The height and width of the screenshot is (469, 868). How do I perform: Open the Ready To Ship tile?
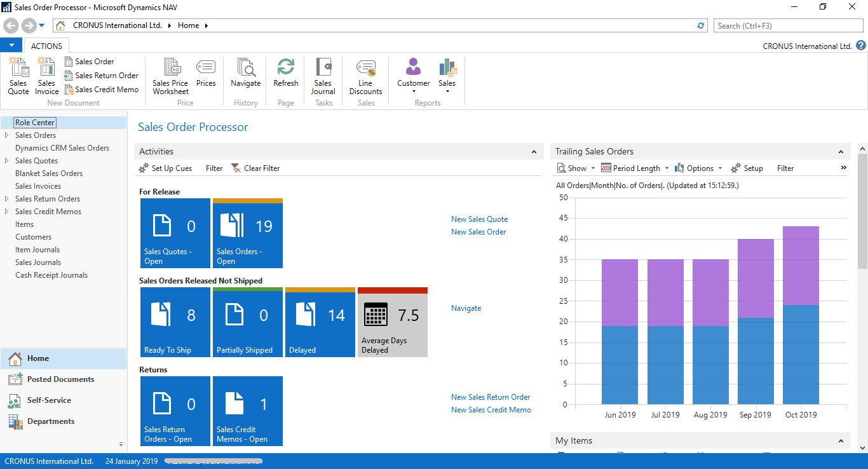tap(175, 322)
